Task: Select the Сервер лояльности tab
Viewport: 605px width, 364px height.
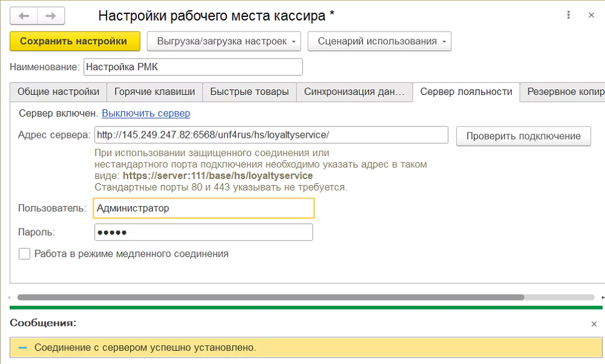Action: coord(466,92)
